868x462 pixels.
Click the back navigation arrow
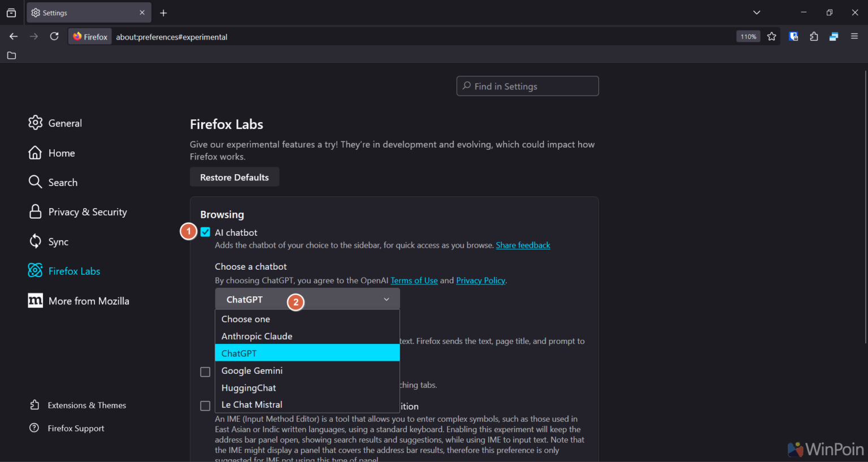[x=14, y=36]
